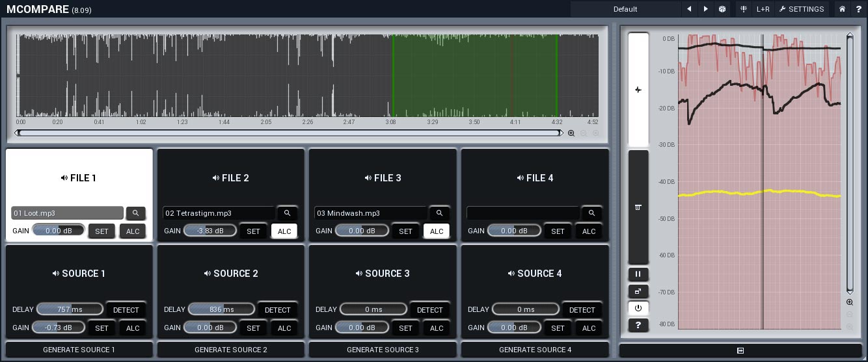
Task: Select the FILE 2 slot
Action: pos(231,178)
